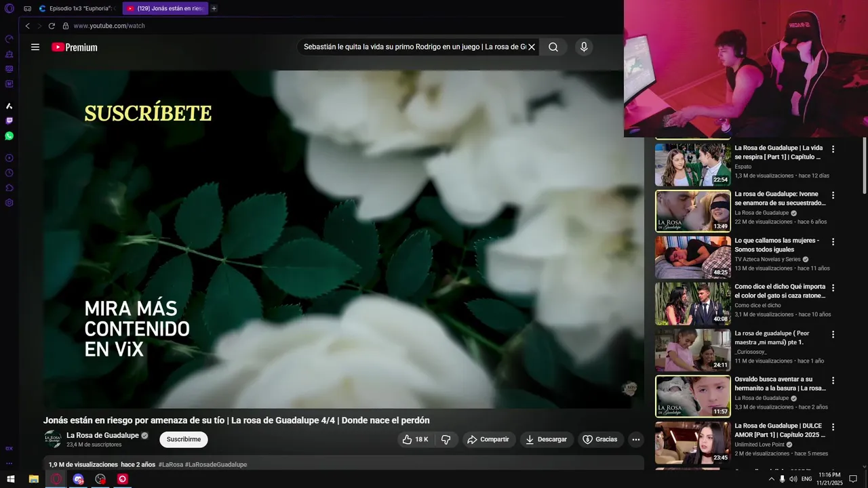868x488 pixels.
Task: Click the Suscribirme button
Action: point(184,439)
